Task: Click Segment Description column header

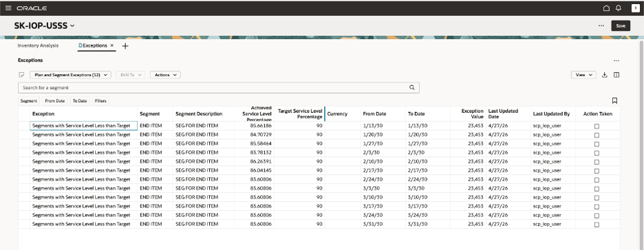Action: pos(204,114)
